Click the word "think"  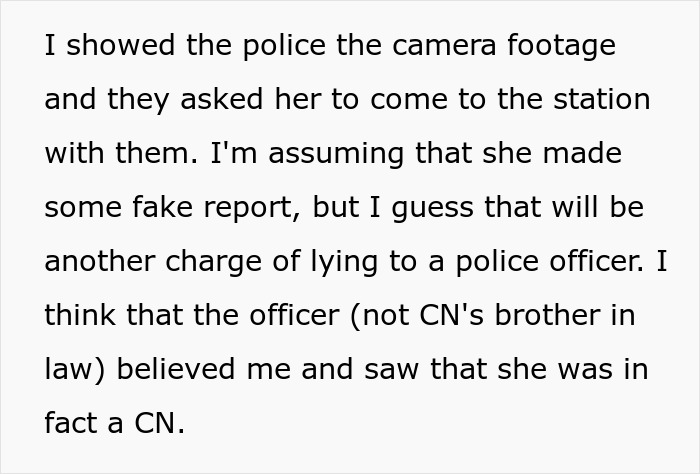click(x=80, y=315)
